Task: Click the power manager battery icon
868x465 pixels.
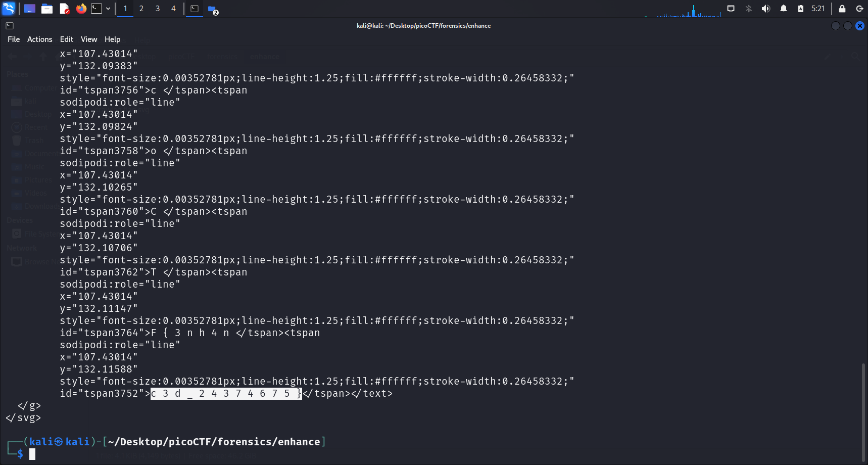Action: pyautogui.click(x=801, y=9)
